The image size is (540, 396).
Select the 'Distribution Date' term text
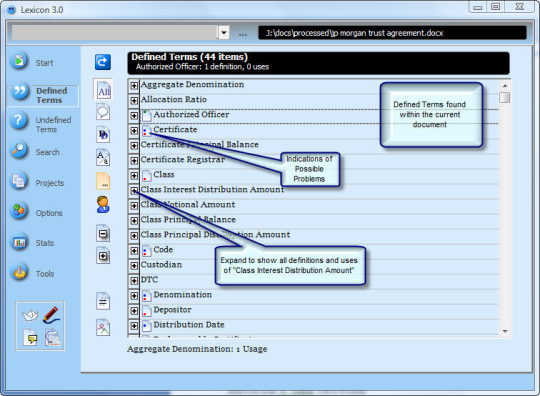tap(189, 325)
